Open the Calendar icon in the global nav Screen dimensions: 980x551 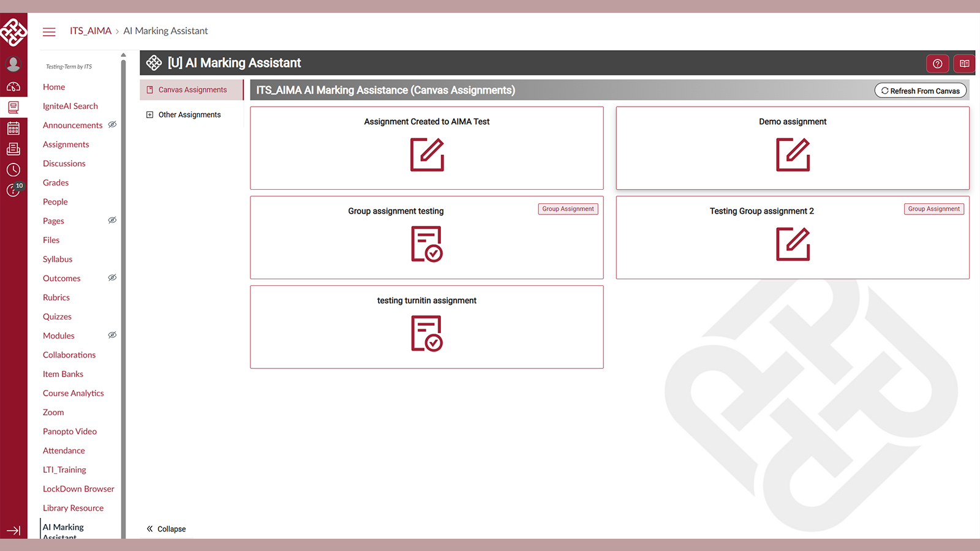tap(13, 128)
